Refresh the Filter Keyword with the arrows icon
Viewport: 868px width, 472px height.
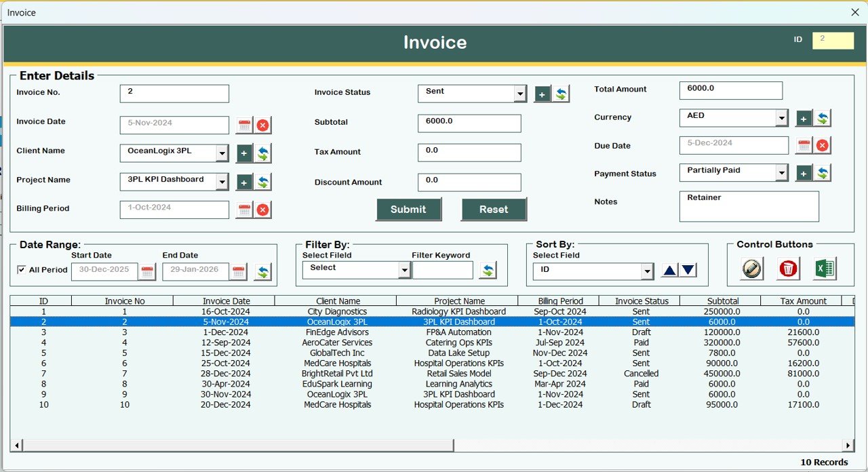click(x=488, y=270)
